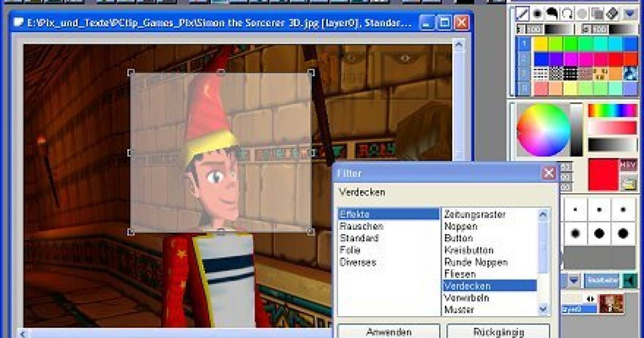Open the tool options dropdown arrow
The width and height of the screenshot is (644, 338).
click(x=629, y=13)
